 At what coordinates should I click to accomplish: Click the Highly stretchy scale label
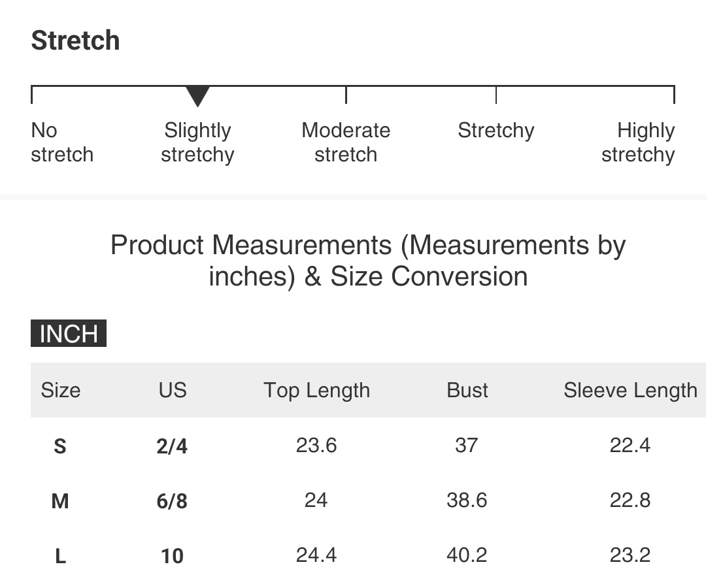tap(638, 142)
